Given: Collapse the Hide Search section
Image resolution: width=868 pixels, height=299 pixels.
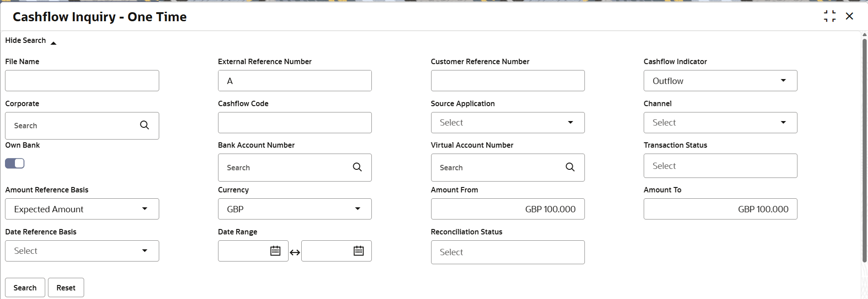Looking at the screenshot, I should [53, 43].
